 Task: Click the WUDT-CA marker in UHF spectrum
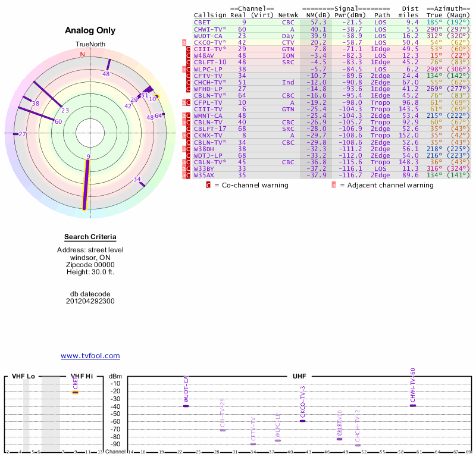click(186, 405)
